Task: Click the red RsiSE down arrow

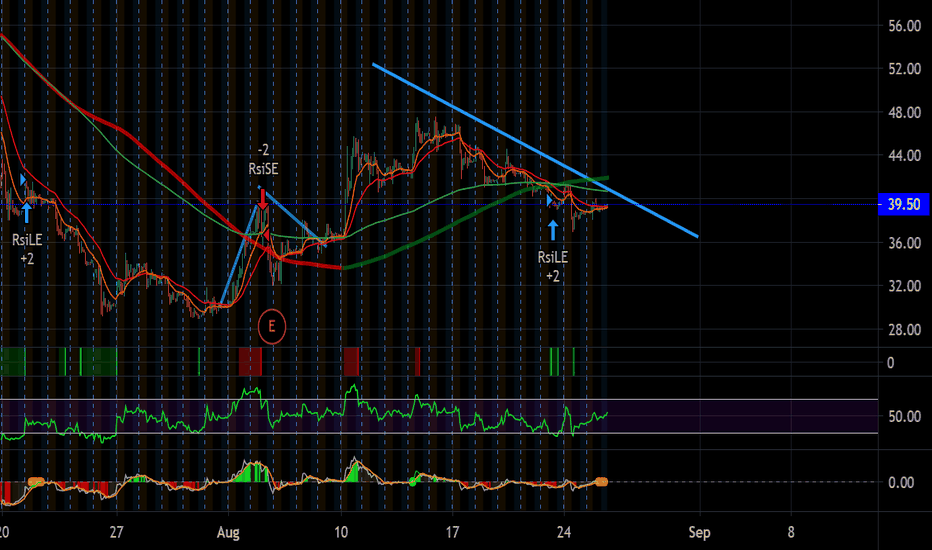Action: pyautogui.click(x=263, y=199)
